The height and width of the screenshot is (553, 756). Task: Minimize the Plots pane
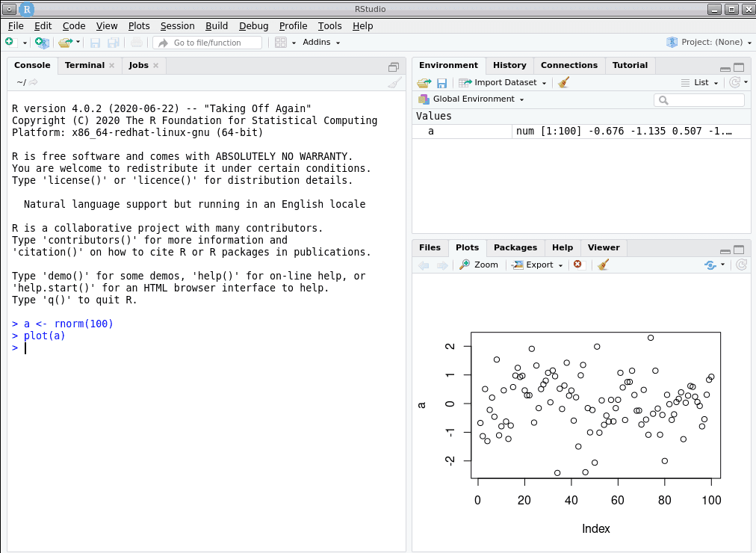click(725, 251)
